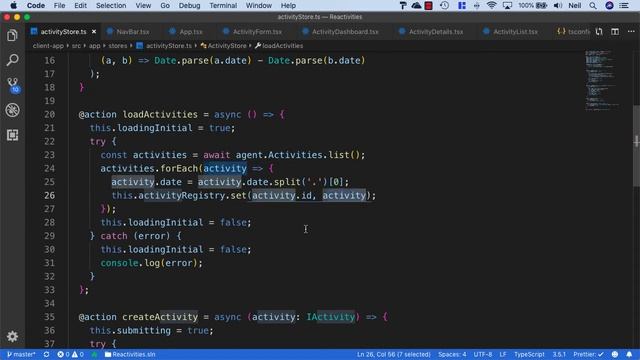Change indentation via Spaces: 4
This screenshot has width=640, height=360.
pos(452,354)
